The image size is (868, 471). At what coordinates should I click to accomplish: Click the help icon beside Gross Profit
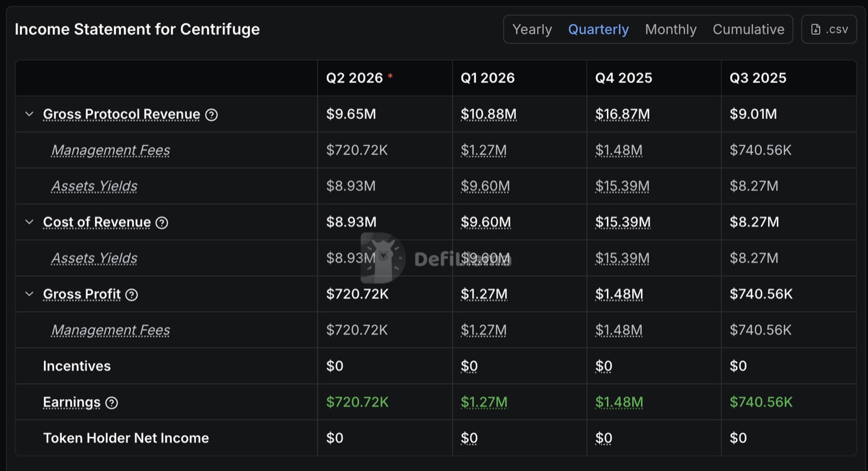(x=131, y=294)
